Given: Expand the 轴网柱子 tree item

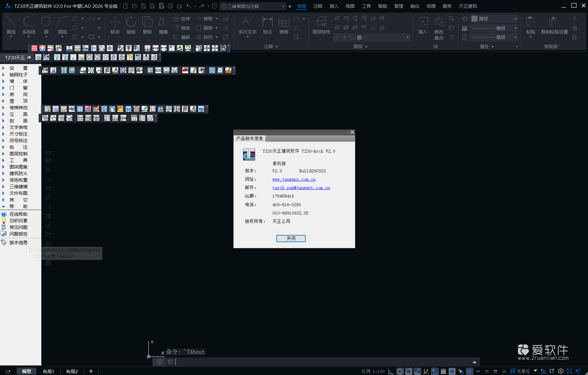Looking at the screenshot, I should pyautogui.click(x=18, y=75).
